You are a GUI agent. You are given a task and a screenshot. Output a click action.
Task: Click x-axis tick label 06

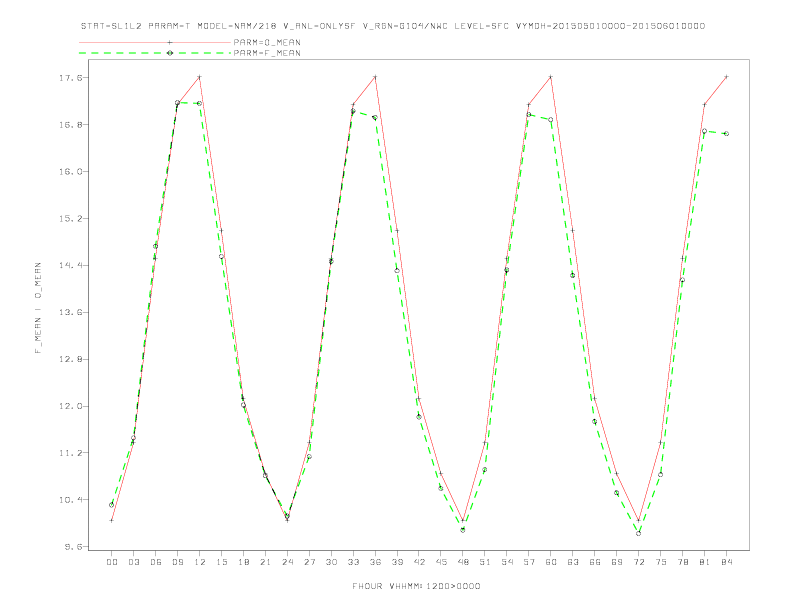pos(156,562)
